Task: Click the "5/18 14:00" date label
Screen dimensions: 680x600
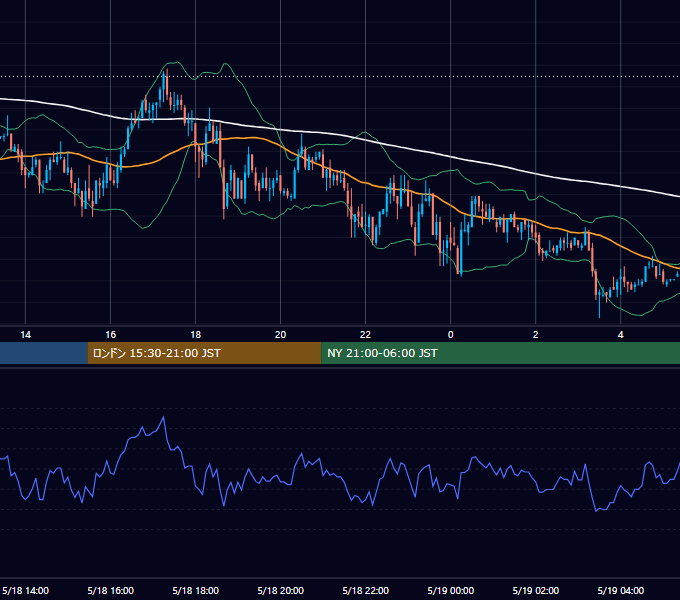Action: pos(26,590)
